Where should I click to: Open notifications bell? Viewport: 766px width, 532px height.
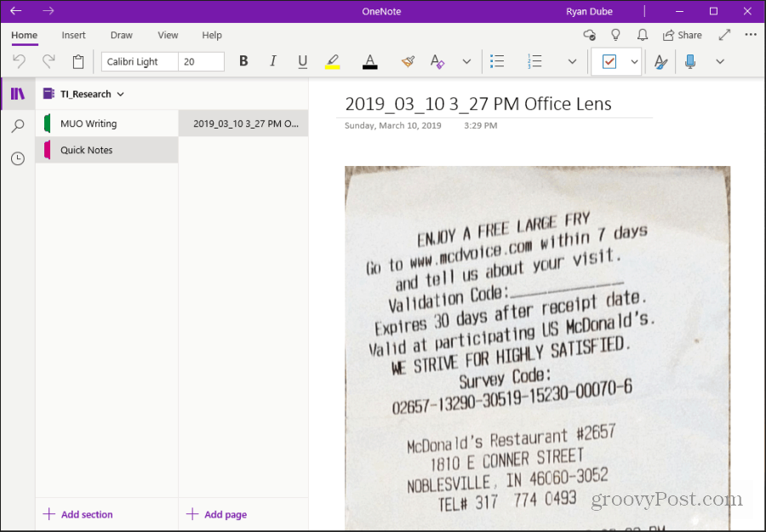(643, 35)
